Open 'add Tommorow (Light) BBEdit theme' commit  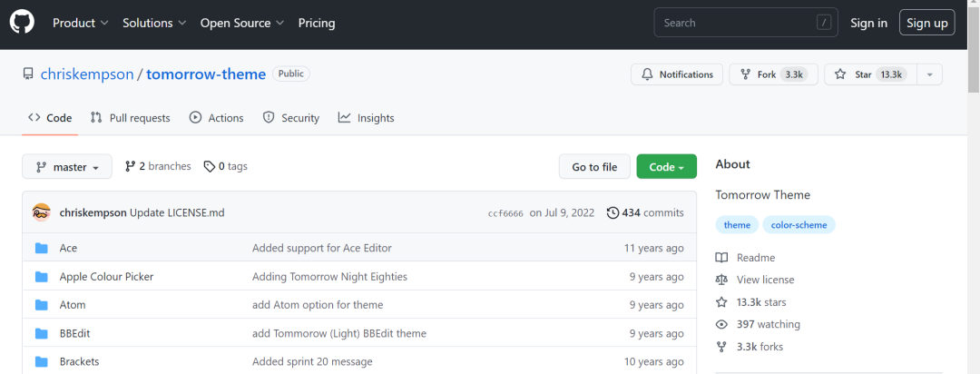tap(339, 333)
